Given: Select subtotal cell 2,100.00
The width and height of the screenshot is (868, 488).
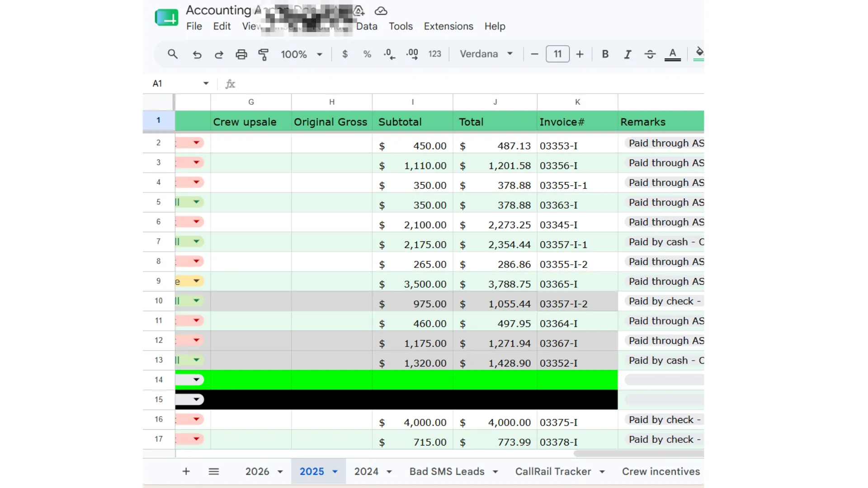Looking at the screenshot, I should [412, 223].
